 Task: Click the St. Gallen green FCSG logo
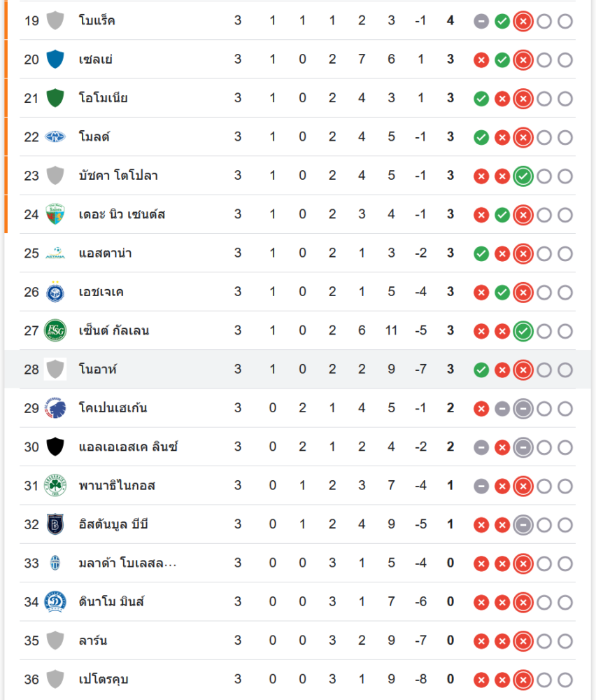point(55,330)
